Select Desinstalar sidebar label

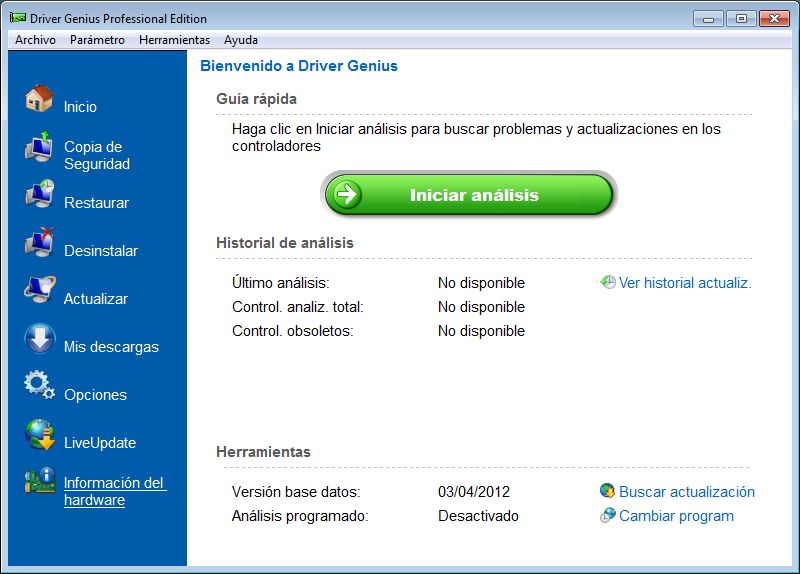point(101,251)
